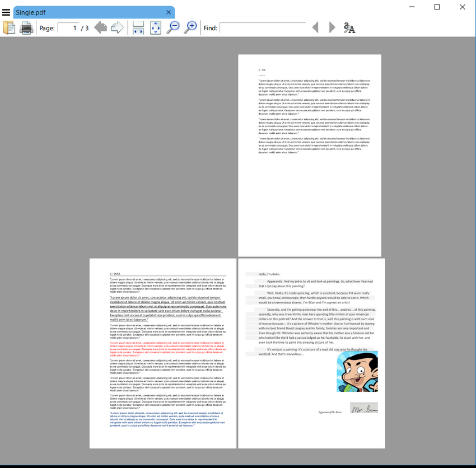This screenshot has width=476, height=468.
Task: Select Fit Page view icon
Action: pyautogui.click(x=156, y=27)
